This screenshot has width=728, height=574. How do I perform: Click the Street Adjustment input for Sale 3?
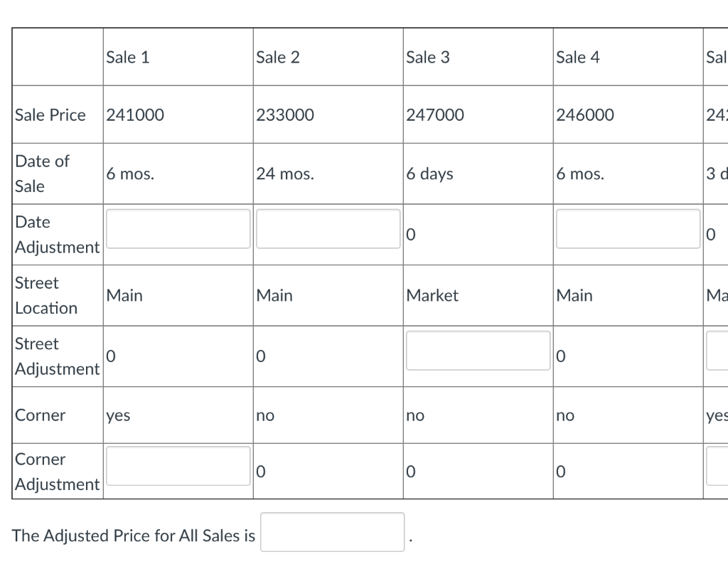tap(478, 351)
